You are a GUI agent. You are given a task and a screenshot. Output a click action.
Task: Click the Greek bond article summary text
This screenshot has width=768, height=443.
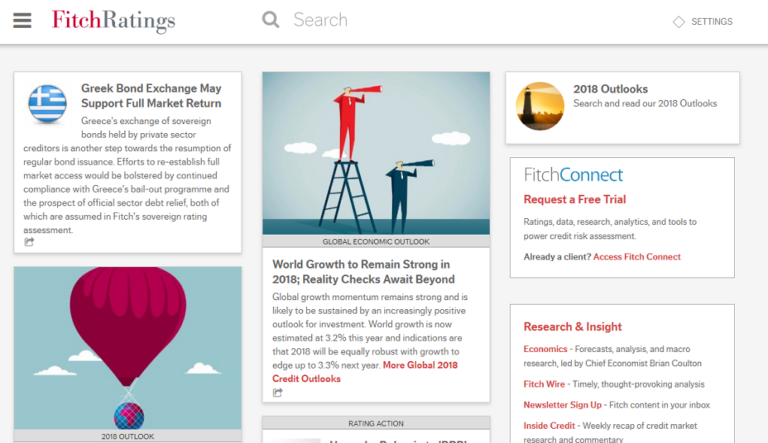click(127, 175)
